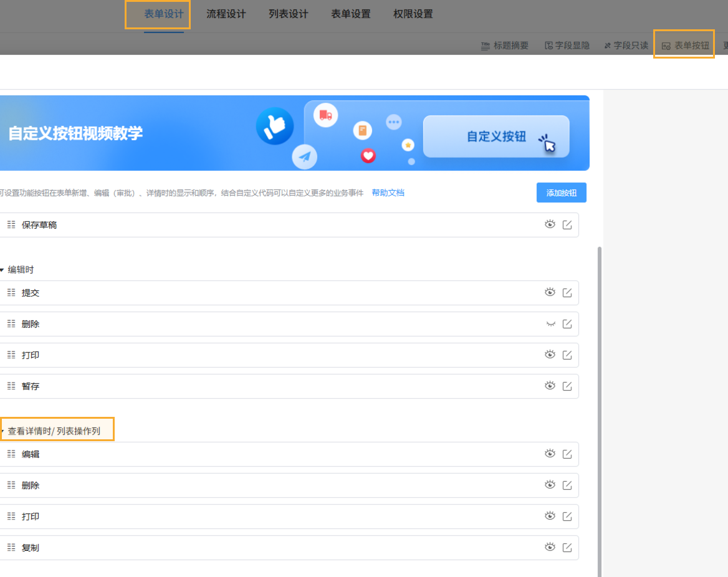Viewport: 728px width, 577px height.
Task: Switch to 列表设计 tab
Action: (x=289, y=14)
